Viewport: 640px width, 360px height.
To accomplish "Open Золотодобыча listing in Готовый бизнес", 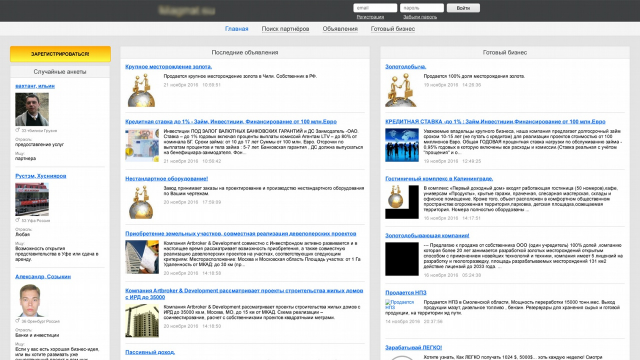I will pyautogui.click(x=406, y=67).
